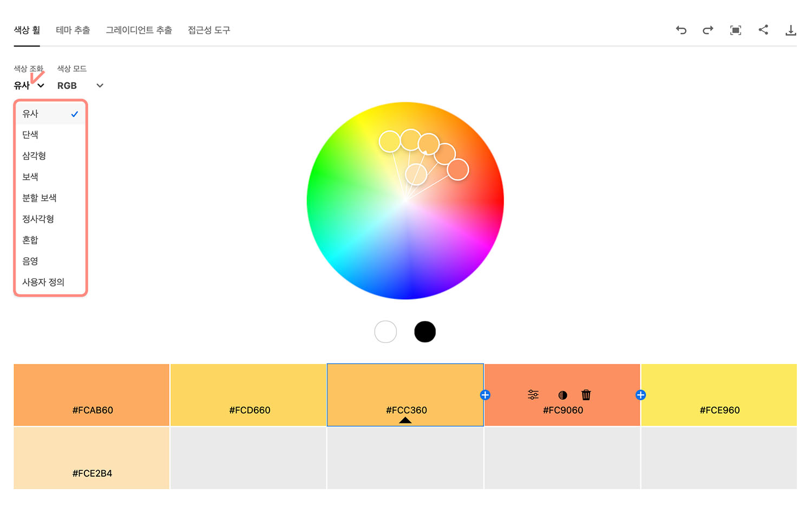Screen dimensions: 812x520
Task: Click the base color triangle marker under #FCC360
Action: click(x=405, y=420)
